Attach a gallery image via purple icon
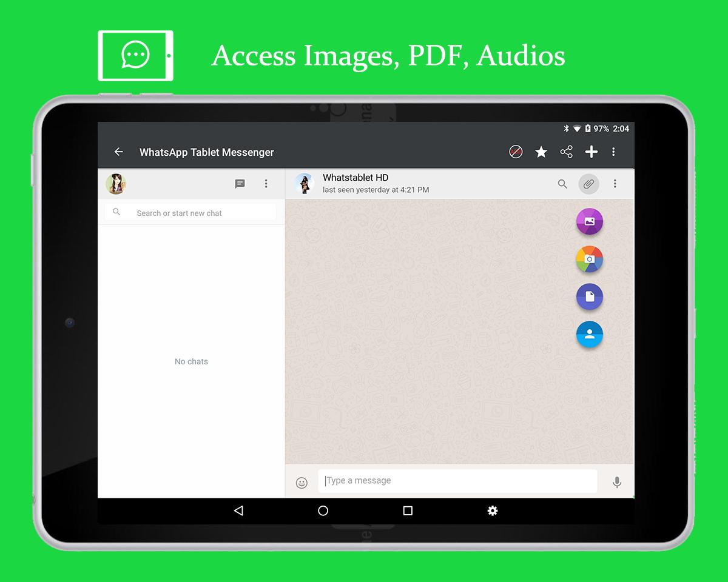 click(589, 221)
